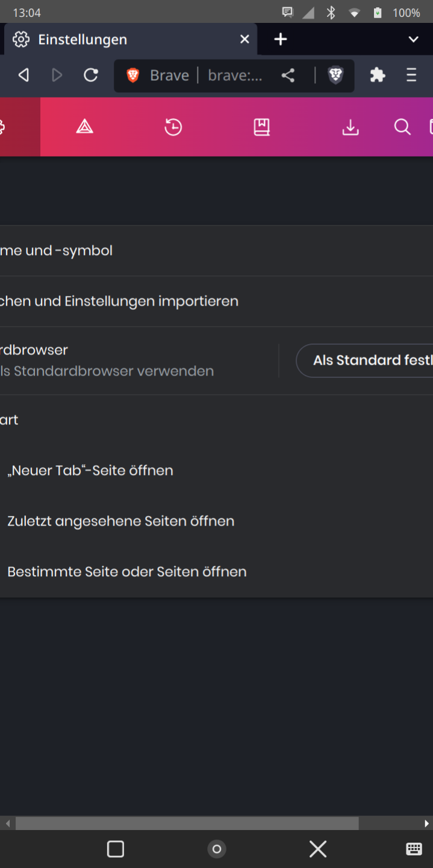Screen dimensions: 433x868
Task: Open the tab list dropdown chevron
Action: point(413,39)
